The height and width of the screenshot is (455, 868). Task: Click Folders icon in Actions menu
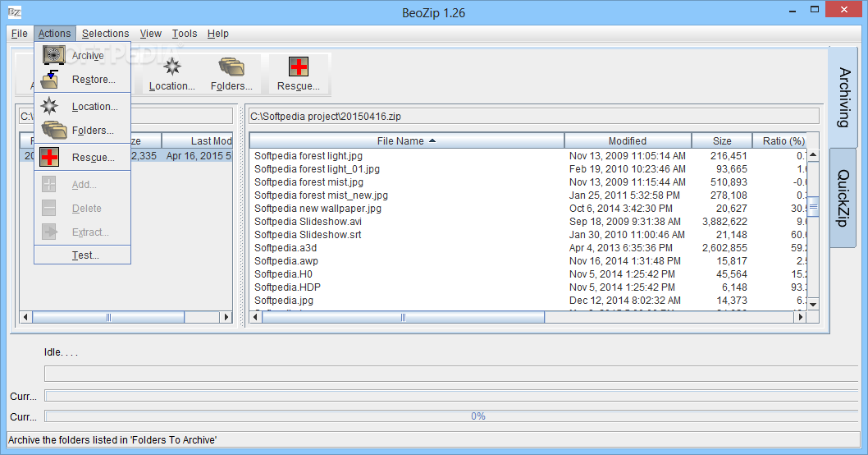53,131
